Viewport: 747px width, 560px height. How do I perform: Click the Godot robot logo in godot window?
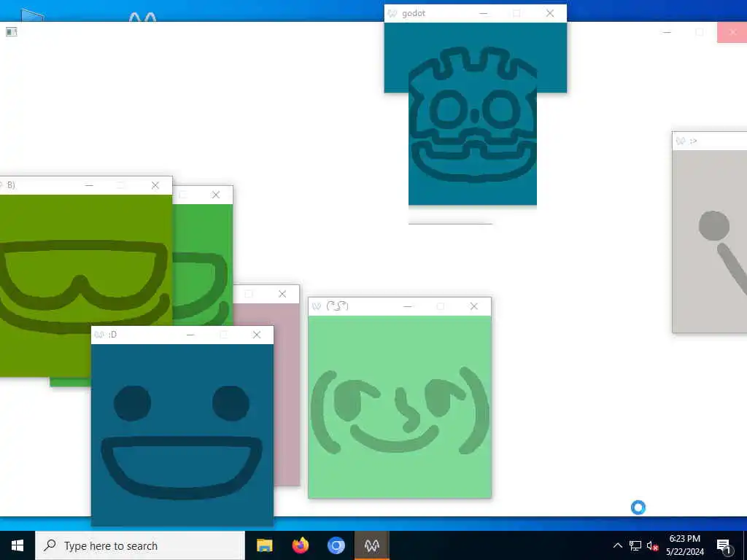[x=473, y=114]
